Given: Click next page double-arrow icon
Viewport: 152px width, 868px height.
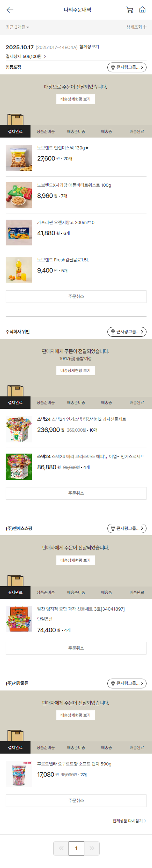Looking at the screenshot, I should (92, 848).
